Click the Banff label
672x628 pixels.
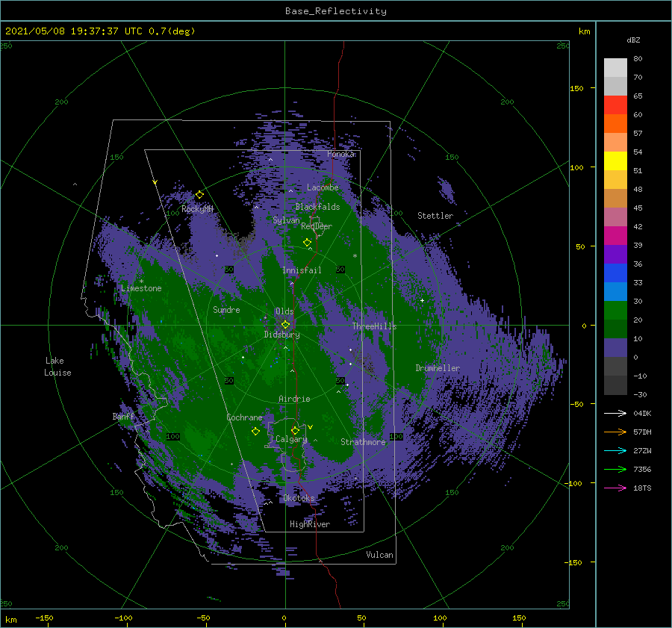pyautogui.click(x=123, y=416)
